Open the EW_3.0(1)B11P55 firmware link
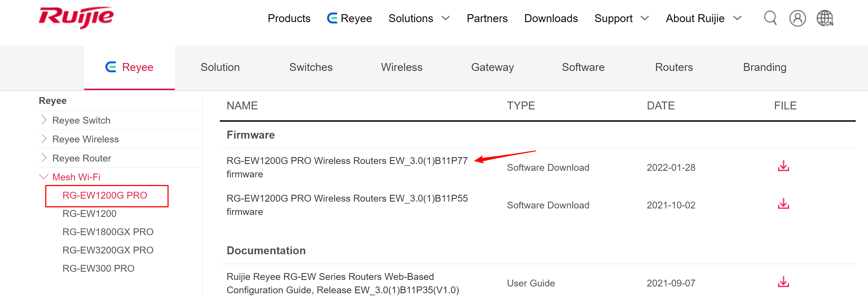The image size is (868, 296). pyautogui.click(x=347, y=205)
